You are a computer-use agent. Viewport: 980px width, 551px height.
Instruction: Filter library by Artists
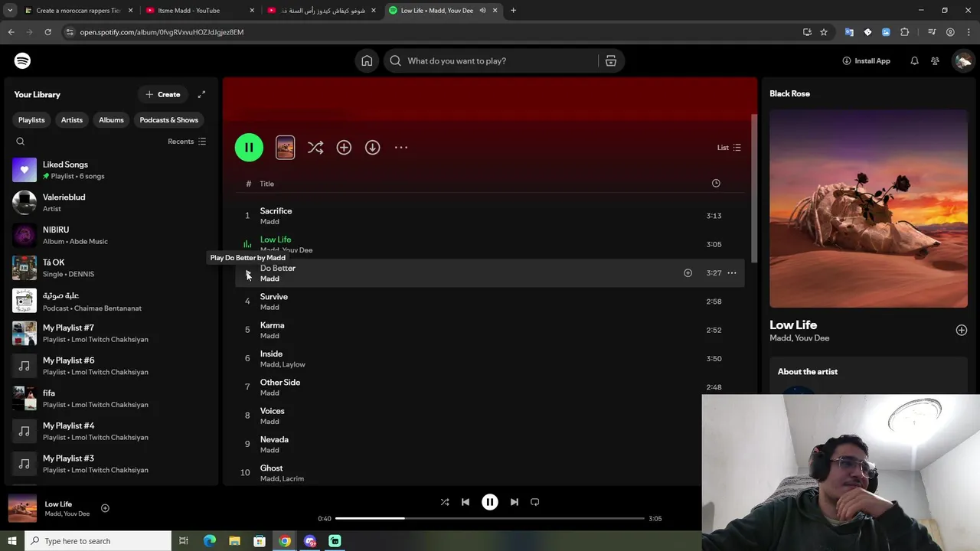(72, 119)
